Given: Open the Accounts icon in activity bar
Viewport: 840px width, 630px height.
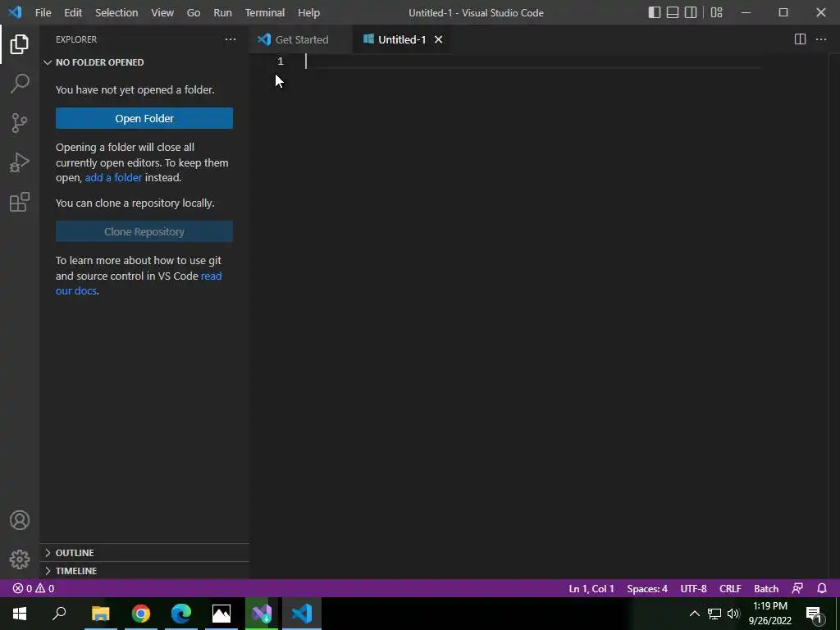Looking at the screenshot, I should [20, 520].
